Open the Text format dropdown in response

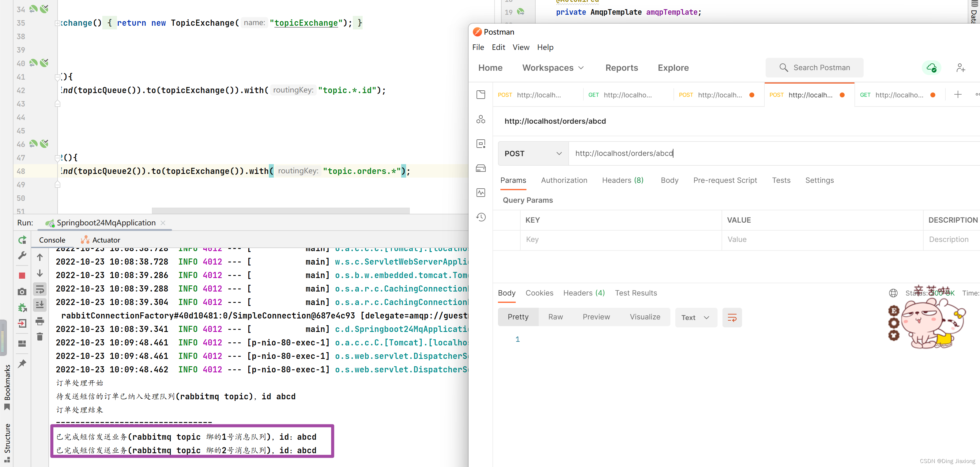tap(696, 318)
